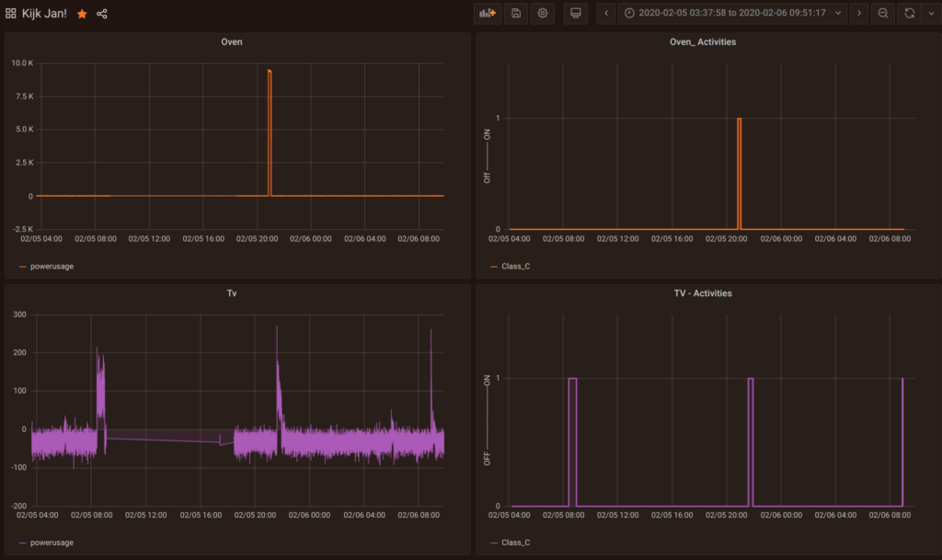942x560 pixels.
Task: Open refresh interval dropdown
Action: point(931,13)
